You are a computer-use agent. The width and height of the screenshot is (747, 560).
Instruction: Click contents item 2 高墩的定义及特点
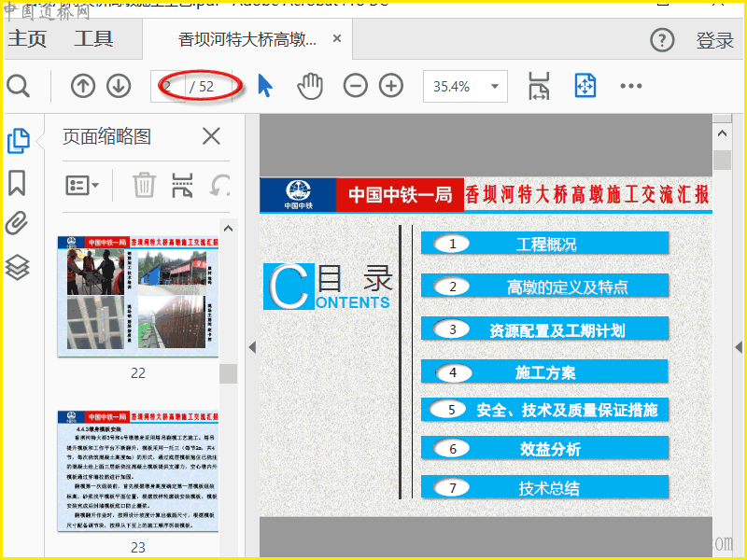click(545, 287)
